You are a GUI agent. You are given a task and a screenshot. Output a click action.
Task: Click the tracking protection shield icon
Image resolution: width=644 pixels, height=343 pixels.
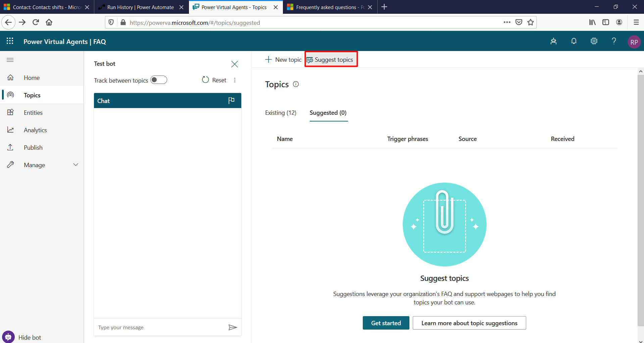point(111,22)
